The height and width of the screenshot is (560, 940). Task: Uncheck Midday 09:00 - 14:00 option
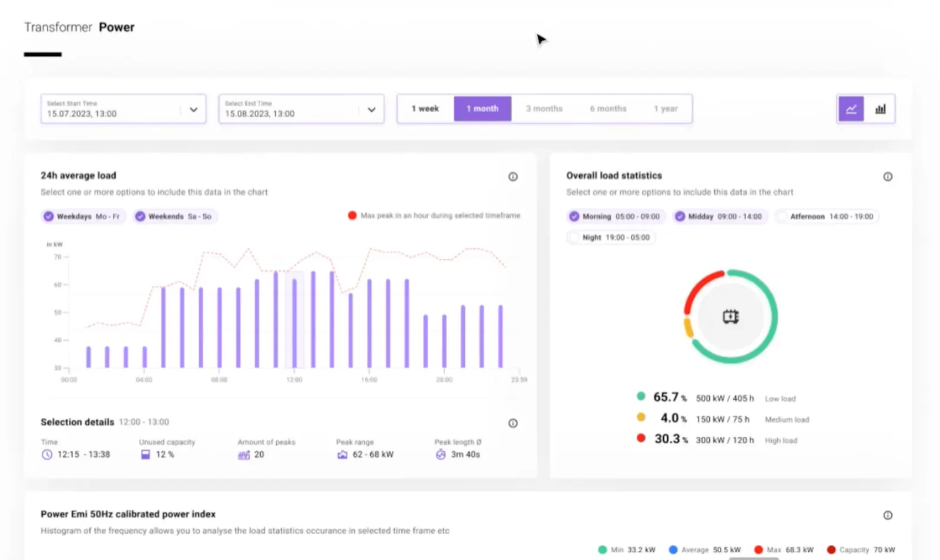coord(720,217)
